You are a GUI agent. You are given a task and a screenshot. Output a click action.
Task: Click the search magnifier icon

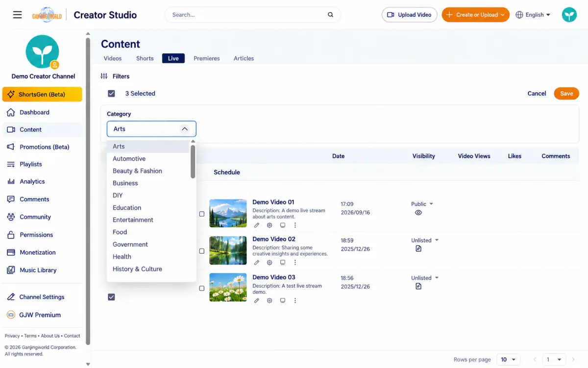tap(331, 15)
